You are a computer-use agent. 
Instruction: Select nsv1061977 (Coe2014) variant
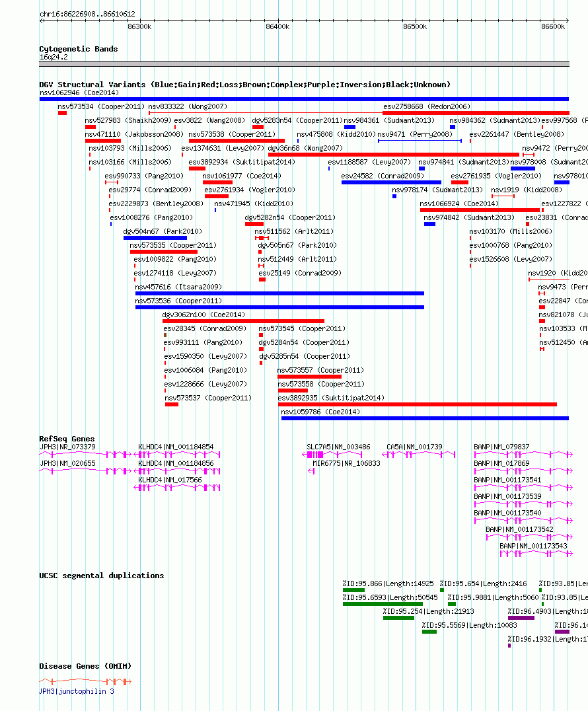click(242, 176)
